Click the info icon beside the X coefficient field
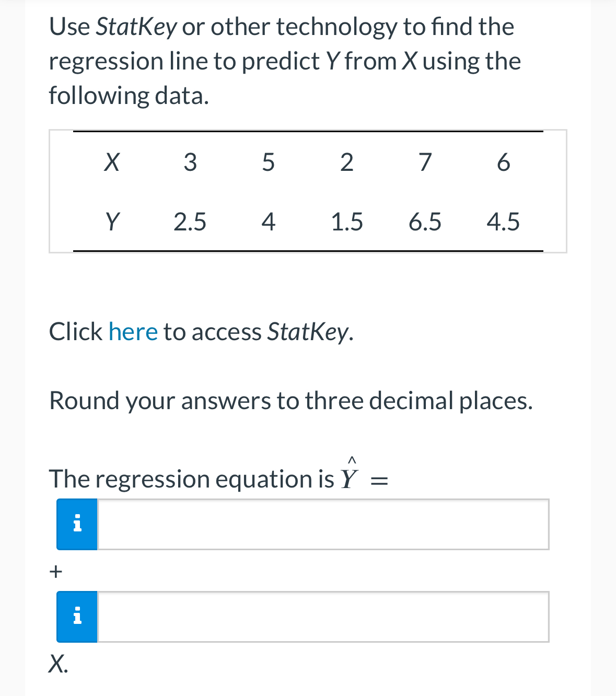 (x=76, y=617)
